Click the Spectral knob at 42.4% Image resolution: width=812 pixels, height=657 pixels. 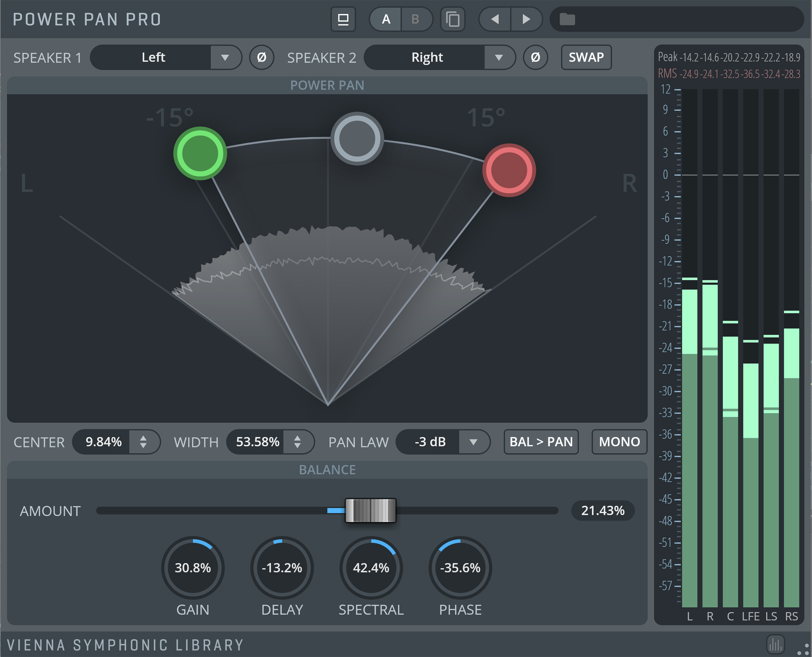point(371,567)
